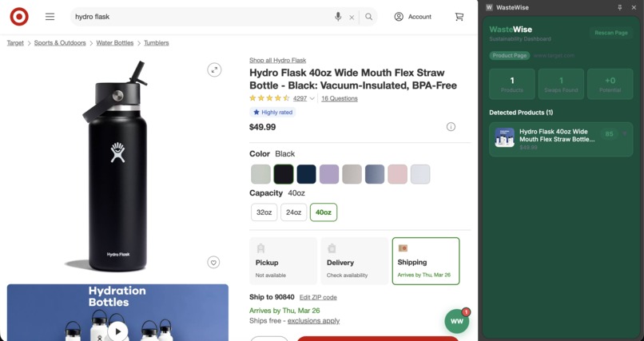Screen dimensions: 644x341
Task: Click the Hydro Flask product title text
Action: (353, 79)
